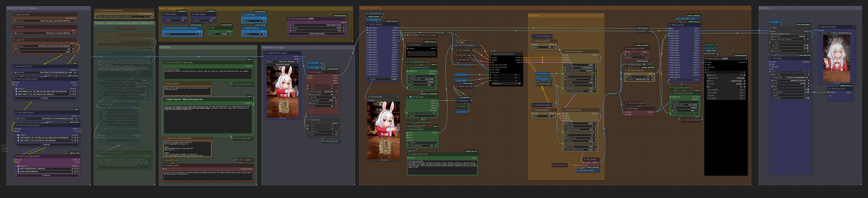Collapse the Load VAE node via its dot
The height and width of the screenshot is (198, 868).
click(14, 27)
